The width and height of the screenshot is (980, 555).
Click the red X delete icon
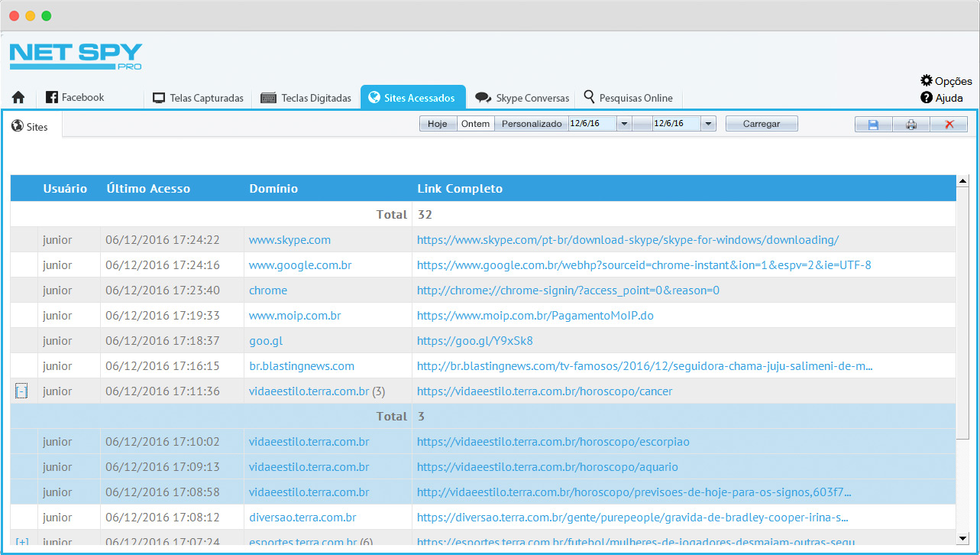point(949,125)
